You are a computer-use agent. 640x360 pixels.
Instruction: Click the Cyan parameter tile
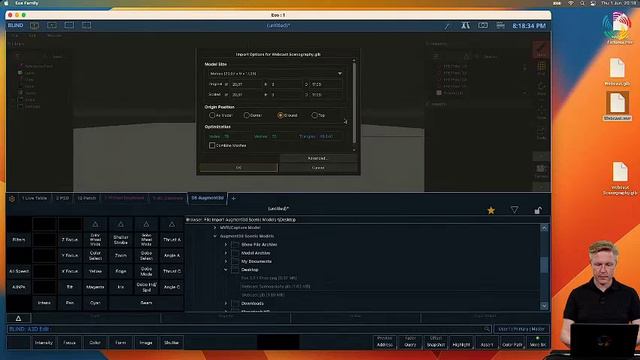[95, 303]
